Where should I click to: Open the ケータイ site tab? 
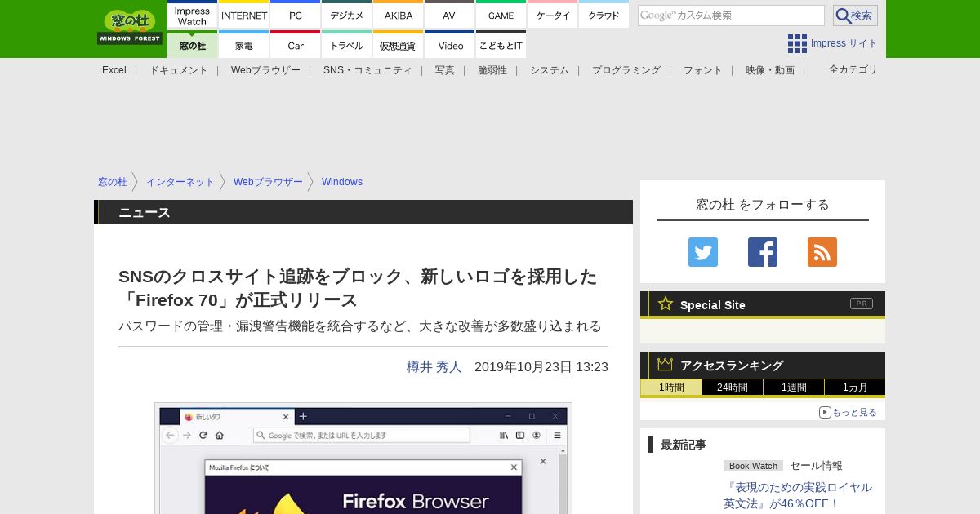553,16
